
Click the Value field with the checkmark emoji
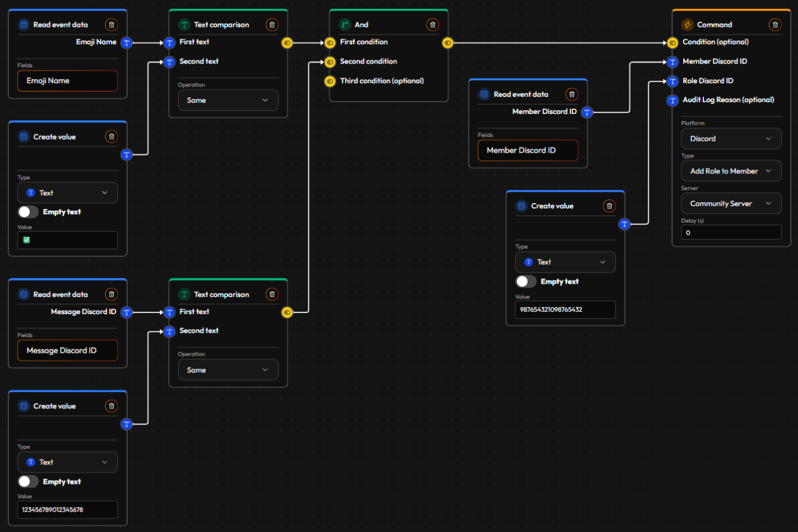[x=68, y=240]
